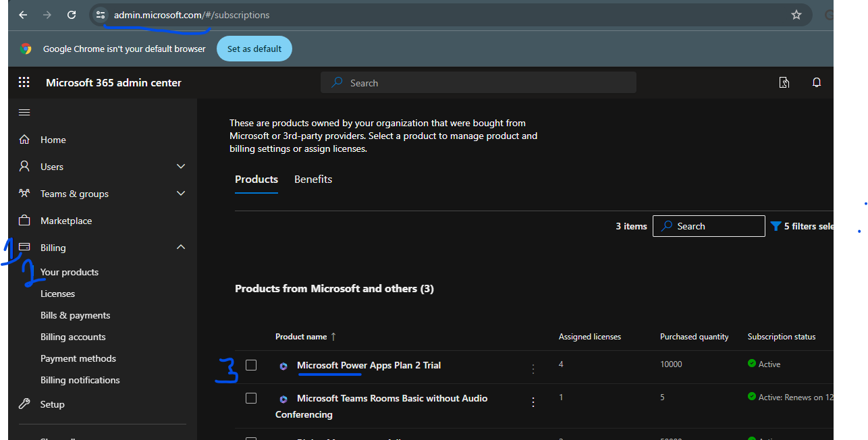868x440 pixels.
Task: Collapse navigation with the hamburger menu icon
Action: [24, 112]
